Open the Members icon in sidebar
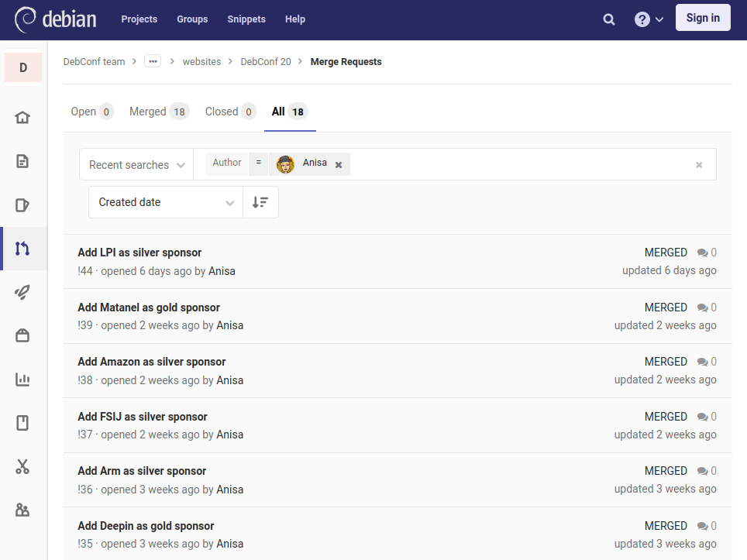The width and height of the screenshot is (747, 560). (22, 510)
